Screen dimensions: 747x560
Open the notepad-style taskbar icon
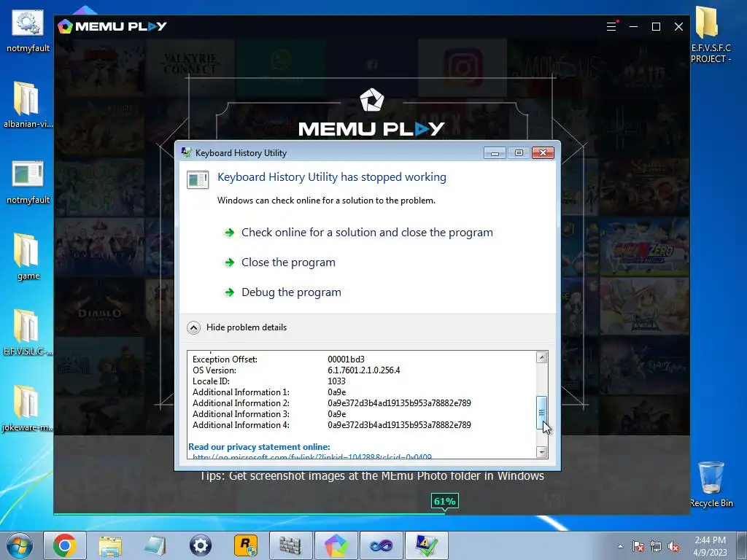pos(155,545)
